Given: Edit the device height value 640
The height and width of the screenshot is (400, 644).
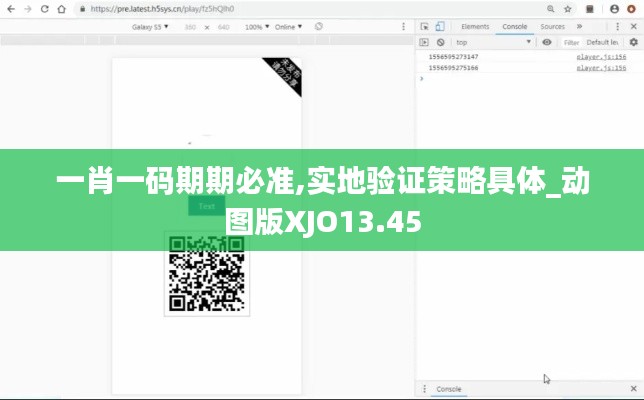Looking at the screenshot, I should (x=223, y=27).
